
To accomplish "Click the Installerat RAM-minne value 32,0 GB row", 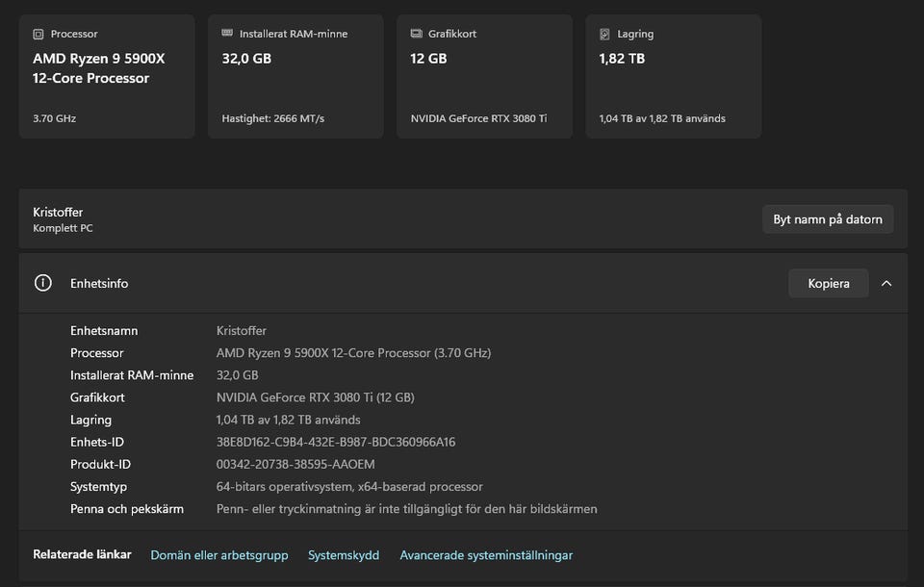I will click(237, 375).
